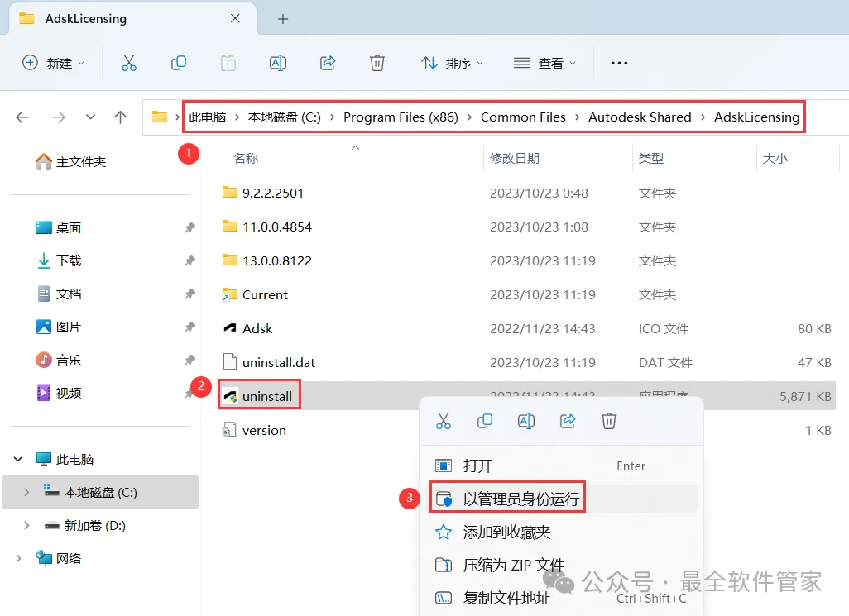Add a new tab with the plus button

283,19
